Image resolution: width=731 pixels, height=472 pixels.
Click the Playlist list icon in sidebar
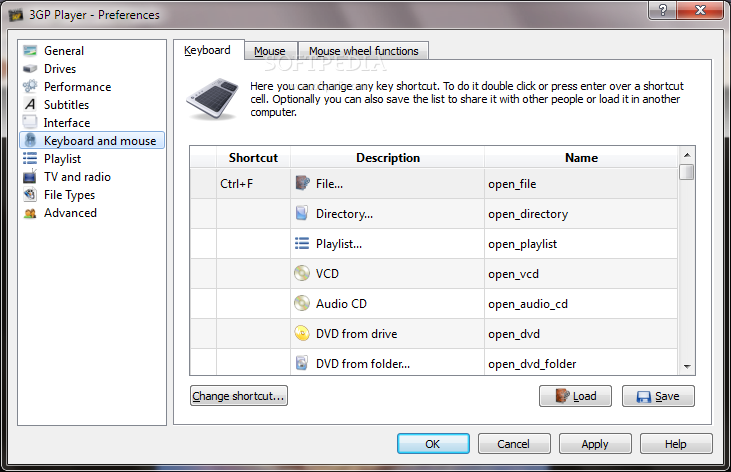point(30,159)
